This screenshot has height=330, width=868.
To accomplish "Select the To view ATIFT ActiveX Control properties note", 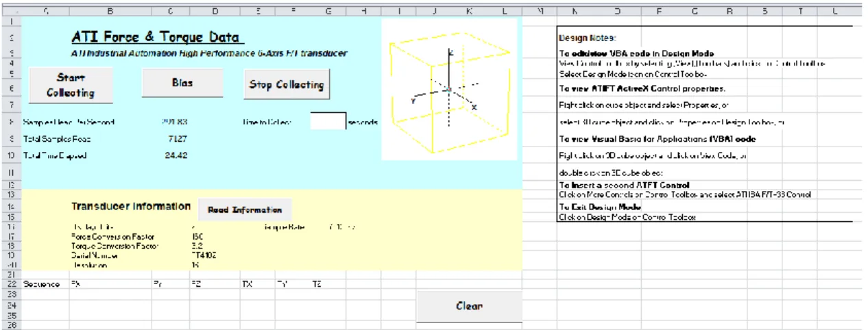I will [642, 88].
